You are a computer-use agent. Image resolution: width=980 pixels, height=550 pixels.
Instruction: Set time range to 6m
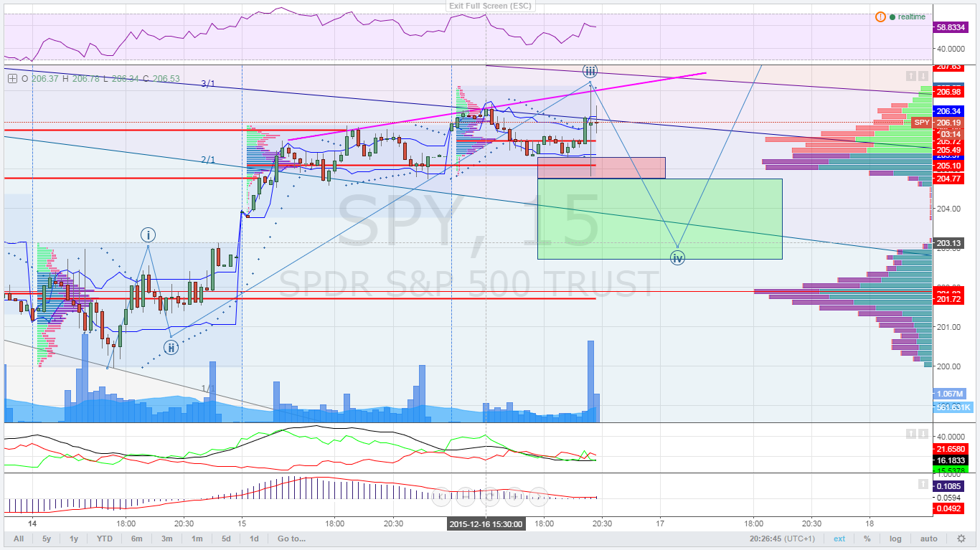tap(136, 539)
